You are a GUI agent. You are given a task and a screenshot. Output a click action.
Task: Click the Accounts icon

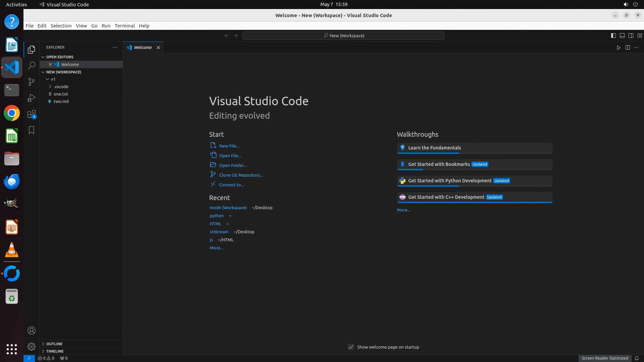[x=32, y=330]
